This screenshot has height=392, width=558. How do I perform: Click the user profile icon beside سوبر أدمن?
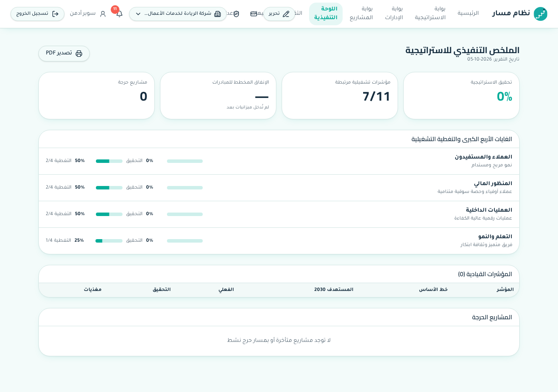click(x=103, y=14)
